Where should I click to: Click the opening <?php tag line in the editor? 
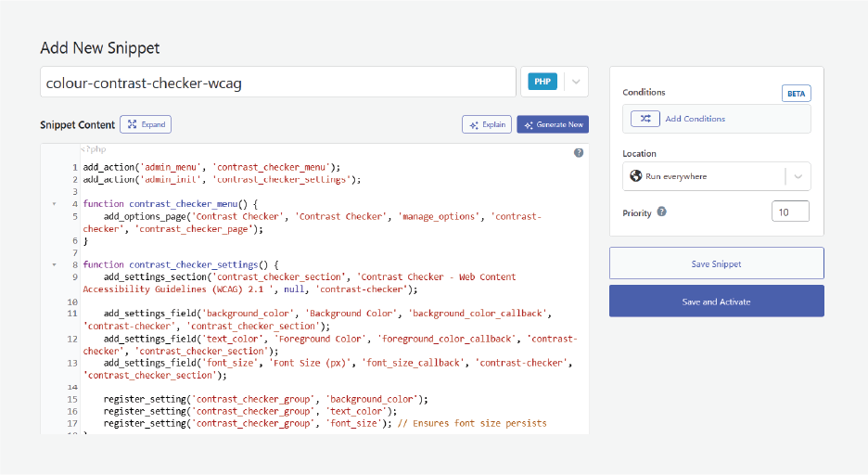[x=91, y=150]
